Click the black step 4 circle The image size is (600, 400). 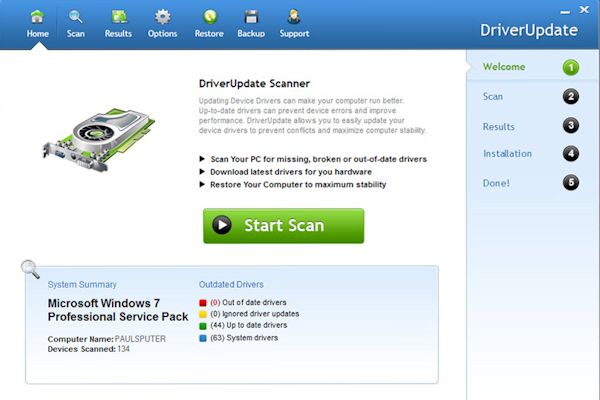(571, 154)
